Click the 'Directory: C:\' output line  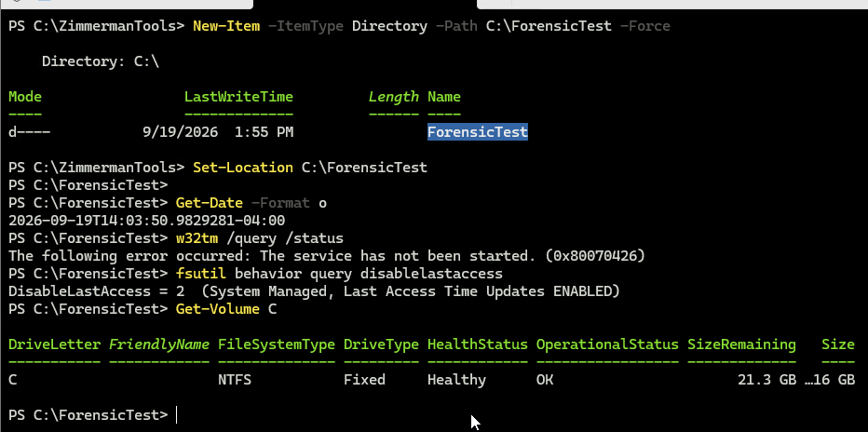(101, 61)
